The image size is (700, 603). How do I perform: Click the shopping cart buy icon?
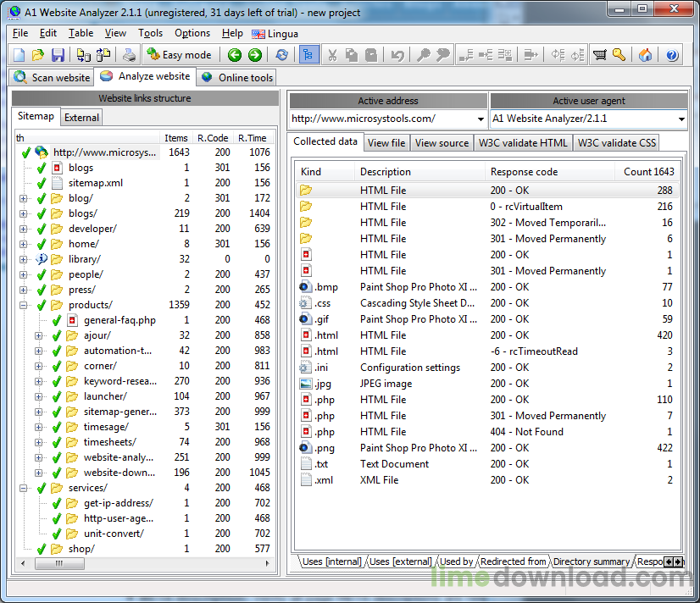coord(599,55)
